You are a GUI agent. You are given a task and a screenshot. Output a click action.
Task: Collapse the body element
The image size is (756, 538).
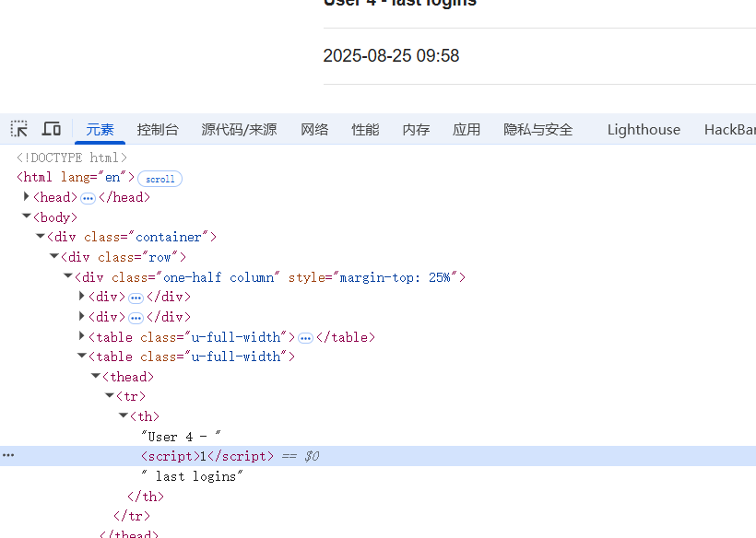point(27,216)
